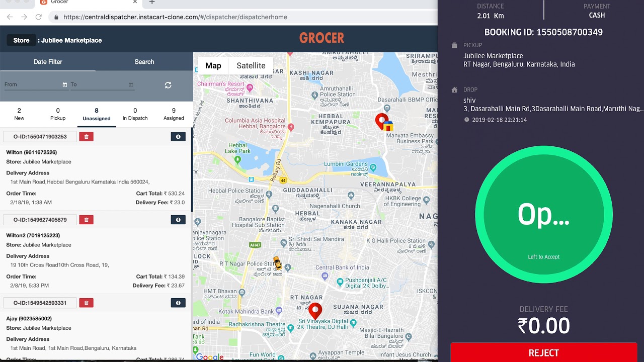
Task: Delete order 1550471903253 with trash icon
Action: pos(86,136)
